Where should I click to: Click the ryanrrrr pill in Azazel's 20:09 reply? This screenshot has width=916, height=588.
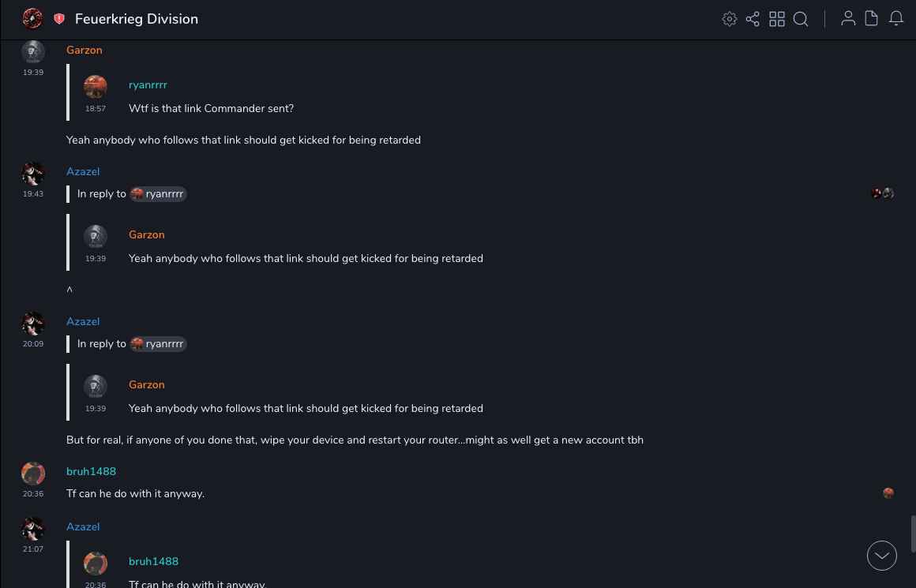(159, 344)
